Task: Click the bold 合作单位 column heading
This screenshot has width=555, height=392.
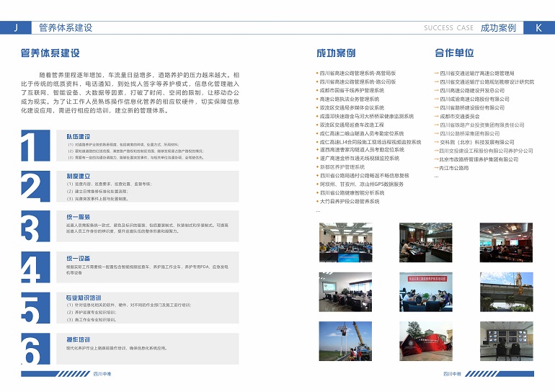Action: tap(455, 53)
